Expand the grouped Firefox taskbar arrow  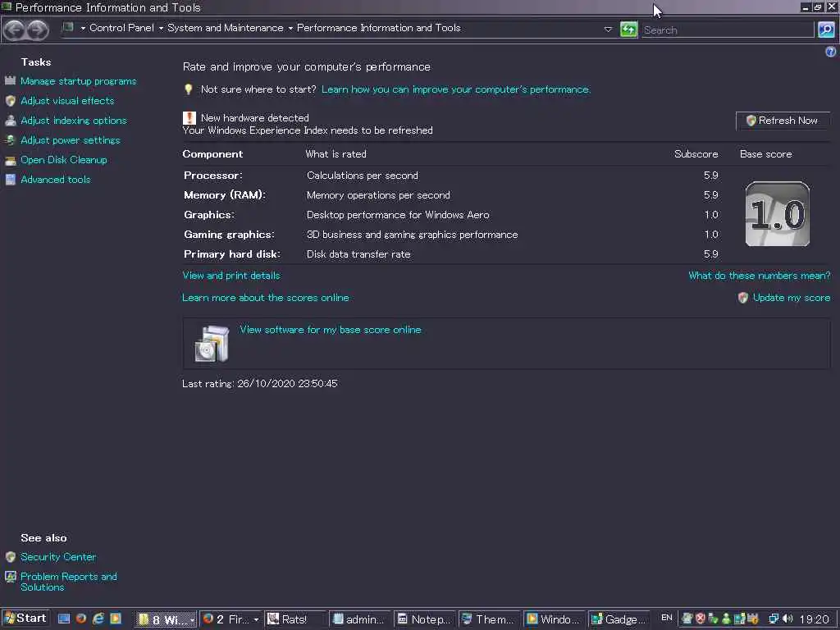coord(256,620)
